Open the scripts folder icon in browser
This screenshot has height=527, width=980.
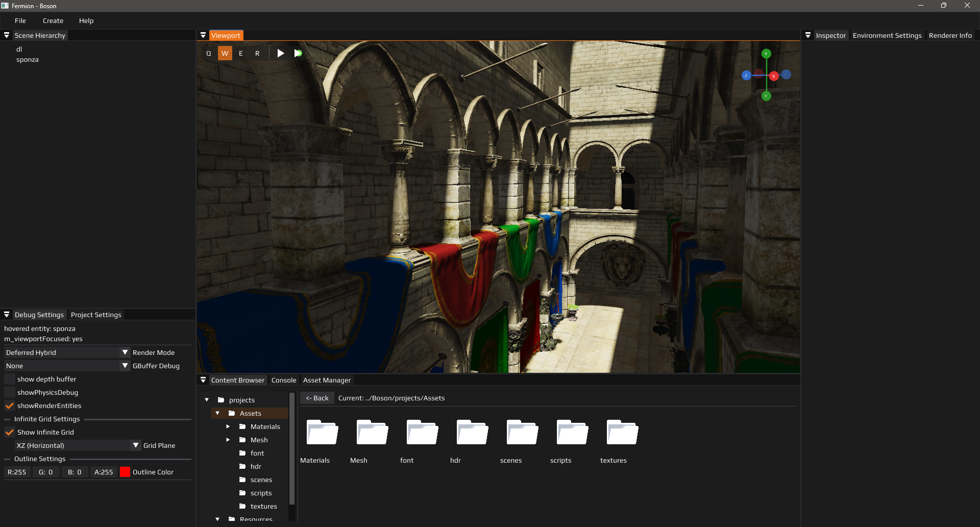point(572,433)
